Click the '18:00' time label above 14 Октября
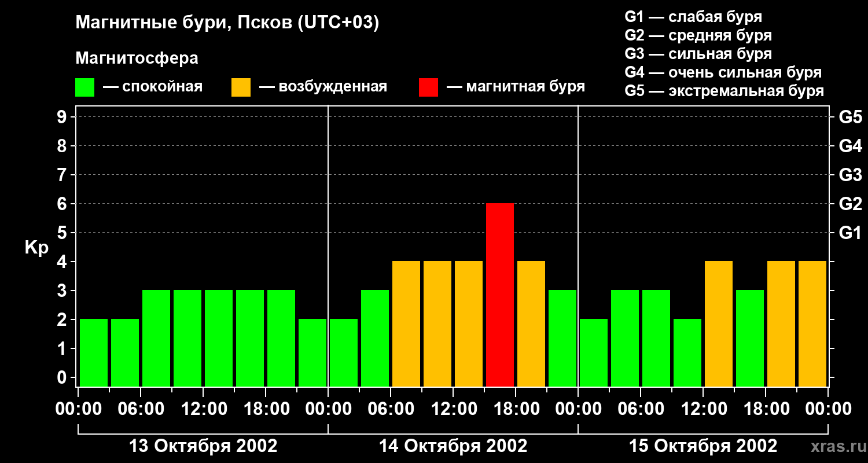868x463 pixels. pyautogui.click(x=516, y=409)
